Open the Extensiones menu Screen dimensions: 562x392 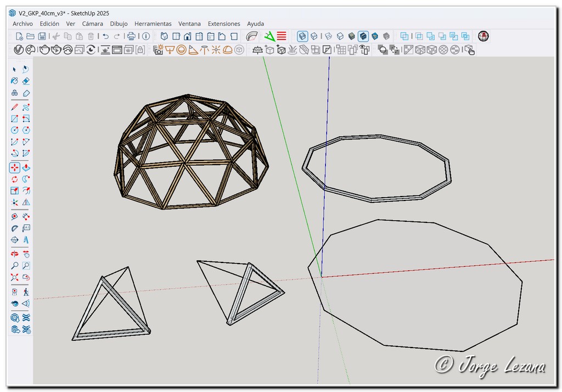click(224, 24)
